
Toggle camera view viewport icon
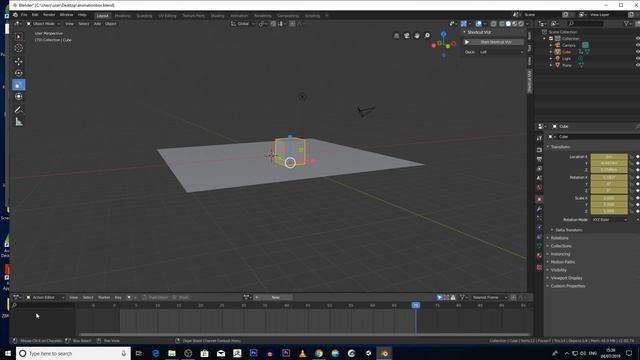(x=407, y=36)
